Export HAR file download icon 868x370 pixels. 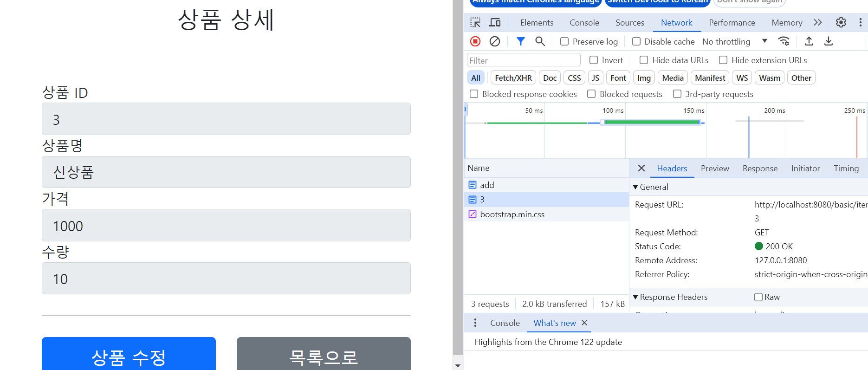[x=829, y=41]
